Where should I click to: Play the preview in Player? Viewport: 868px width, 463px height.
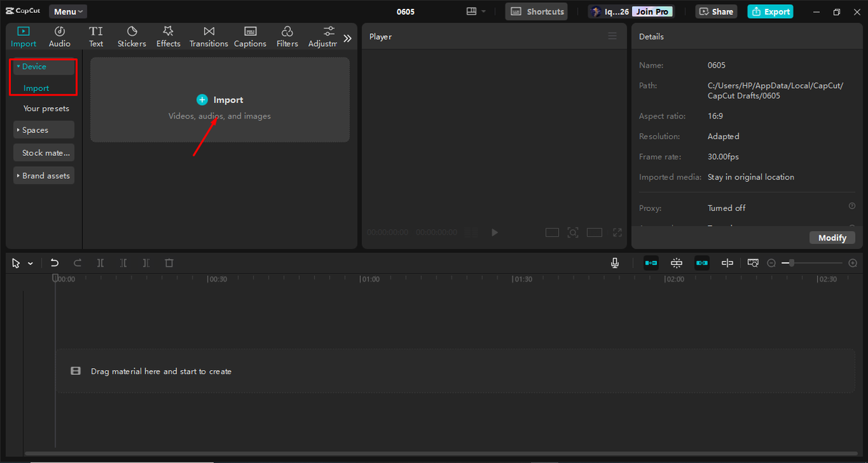coord(494,233)
